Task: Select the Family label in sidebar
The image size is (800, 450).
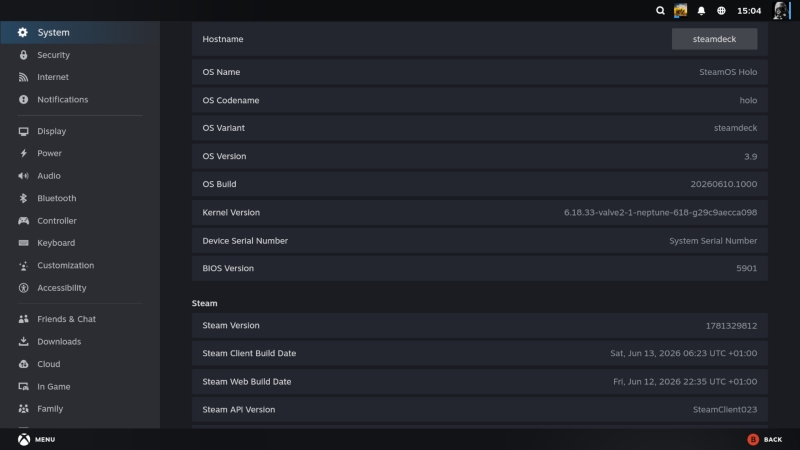Action: (x=50, y=409)
